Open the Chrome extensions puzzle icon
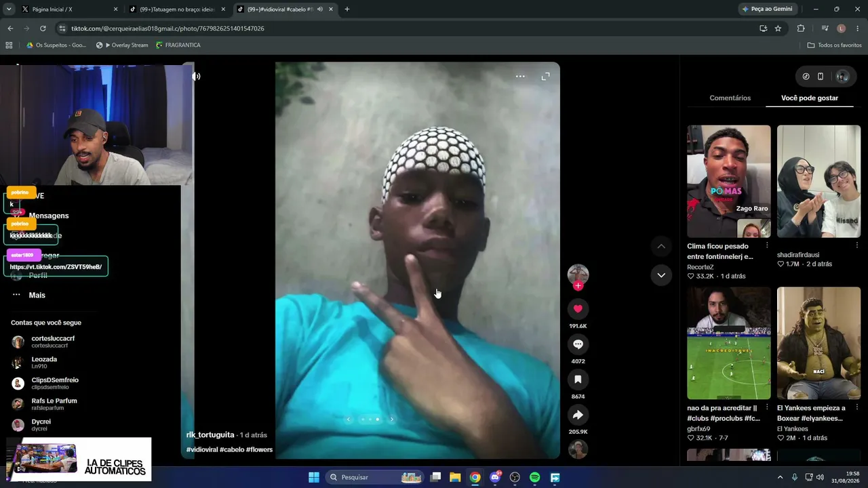The width and height of the screenshot is (868, 488). tap(801, 28)
